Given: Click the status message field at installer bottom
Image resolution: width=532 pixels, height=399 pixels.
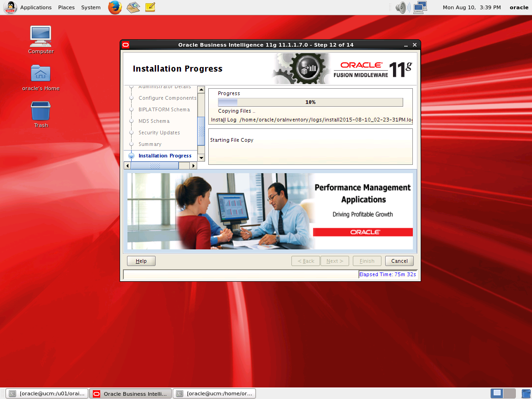Looking at the screenshot, I should point(241,274).
